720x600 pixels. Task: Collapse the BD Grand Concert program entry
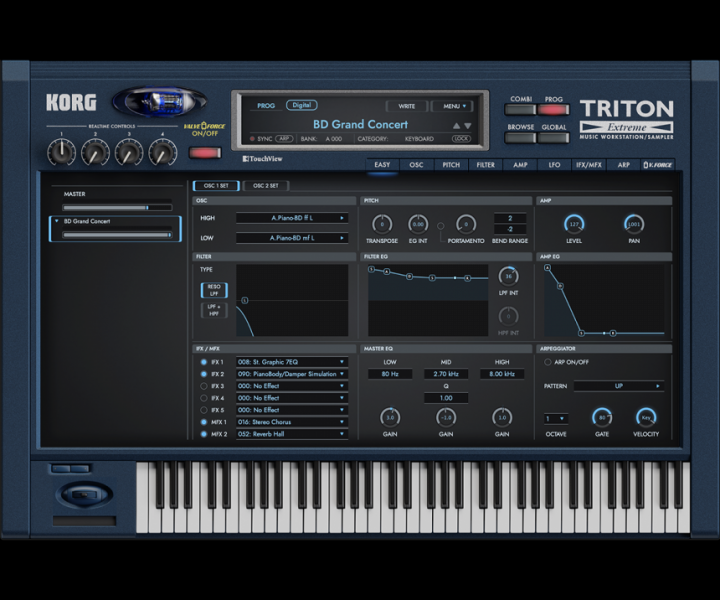pos(57,221)
